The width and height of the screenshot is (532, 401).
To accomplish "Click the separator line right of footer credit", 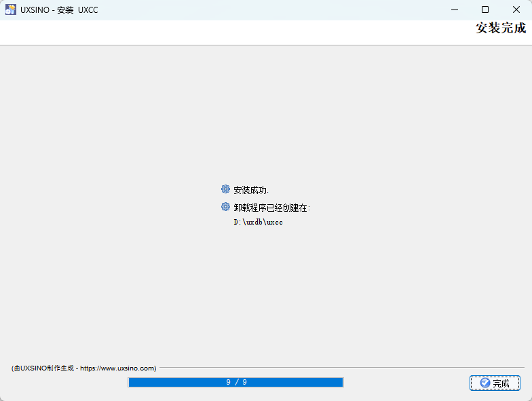I will point(339,368).
